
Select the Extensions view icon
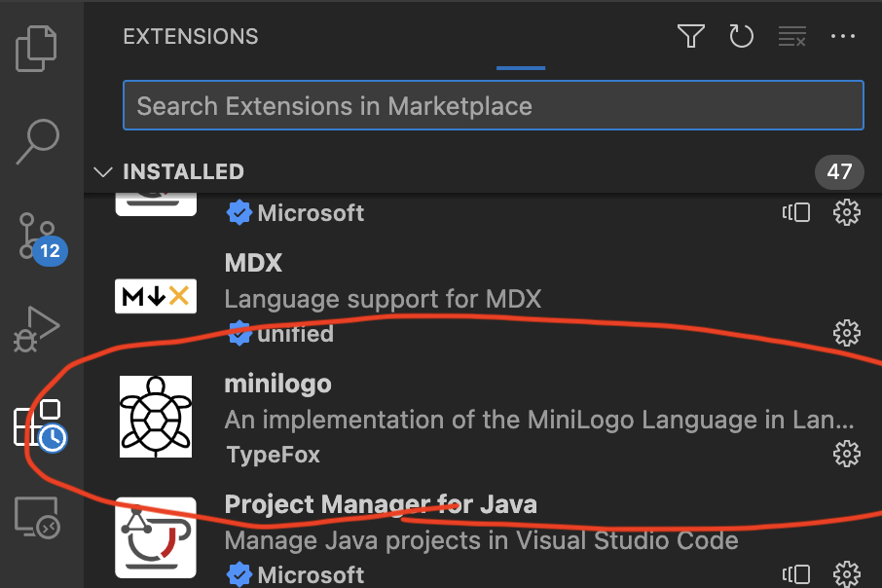[x=39, y=423]
